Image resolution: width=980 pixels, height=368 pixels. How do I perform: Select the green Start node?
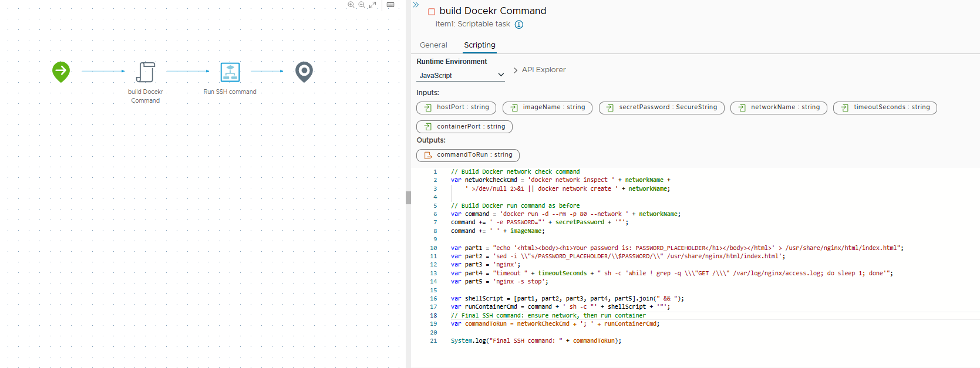click(61, 72)
